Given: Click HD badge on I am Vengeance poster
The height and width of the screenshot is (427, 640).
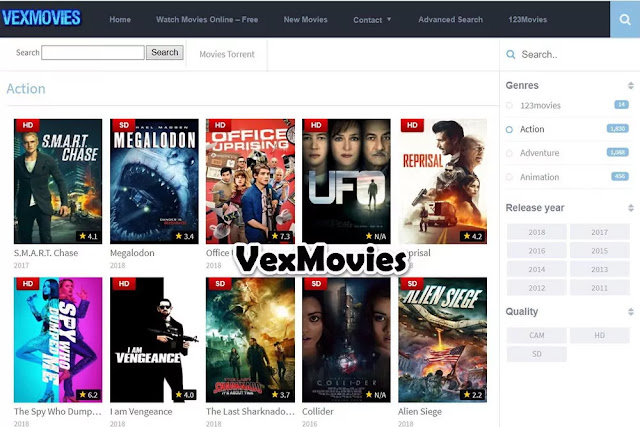Looking at the screenshot, I should 124,283.
